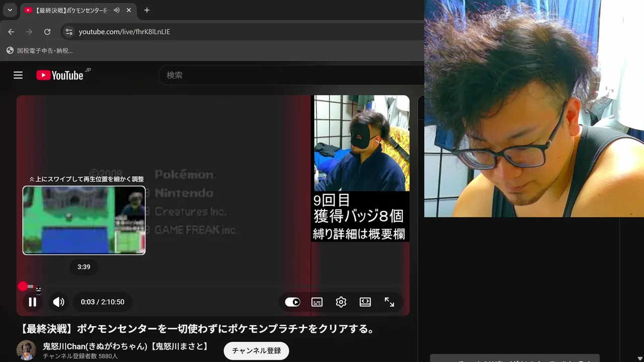Screen dimensions: 644x362
Task: Go forward with the browser forward arrow
Action: pos(29,32)
